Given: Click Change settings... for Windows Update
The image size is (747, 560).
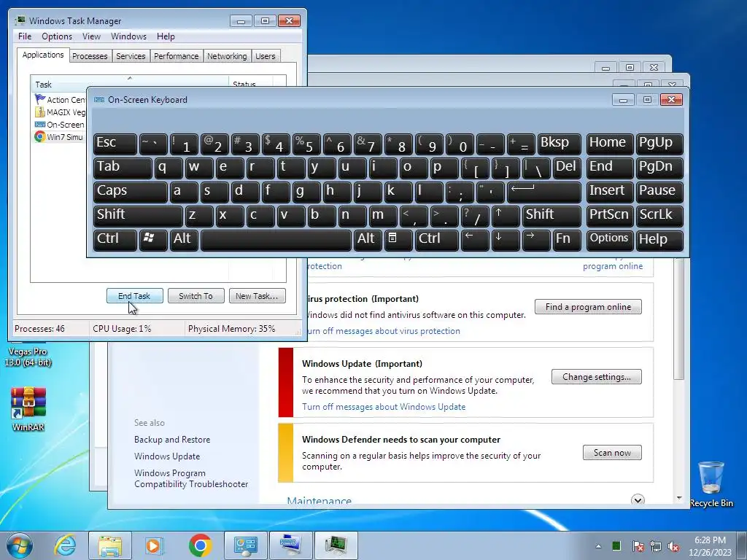Looking at the screenshot, I should (597, 377).
